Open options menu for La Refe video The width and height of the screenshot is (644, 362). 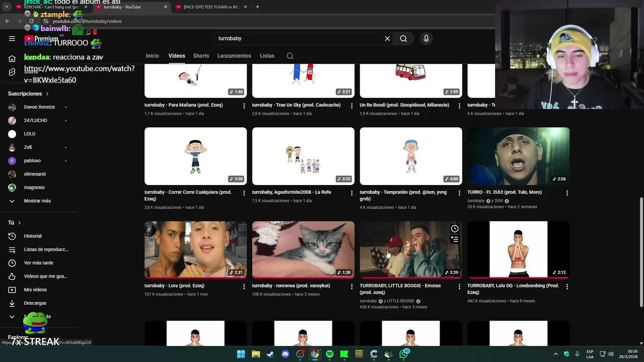pos(352,193)
